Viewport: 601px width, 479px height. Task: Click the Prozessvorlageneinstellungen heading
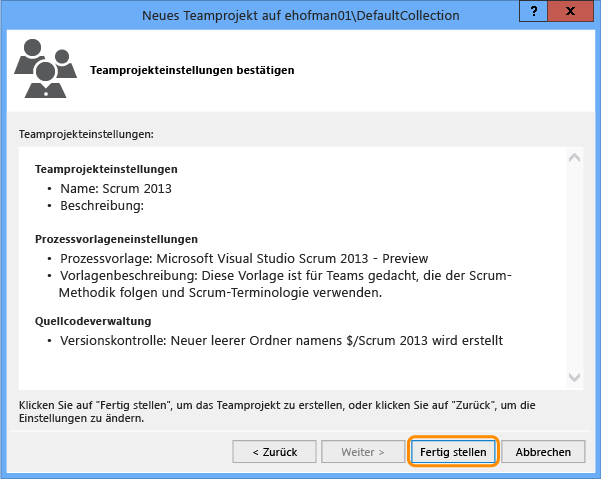coord(117,239)
